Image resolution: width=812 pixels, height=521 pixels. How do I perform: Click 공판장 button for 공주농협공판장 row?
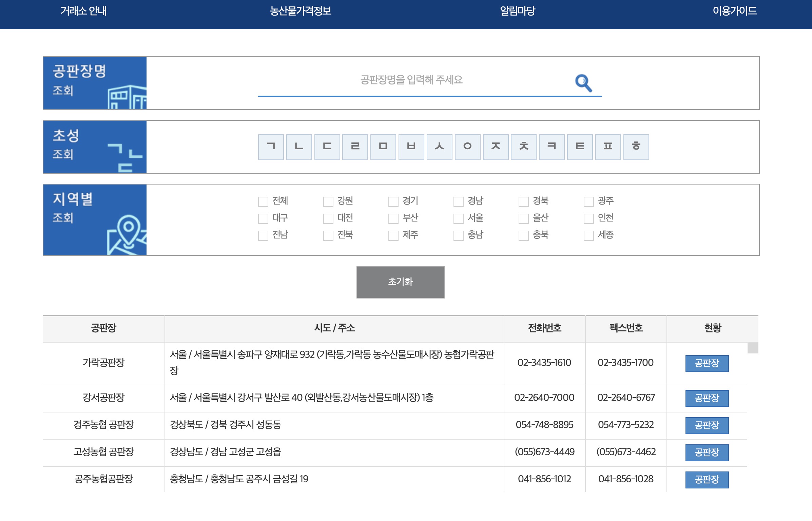[x=707, y=479]
